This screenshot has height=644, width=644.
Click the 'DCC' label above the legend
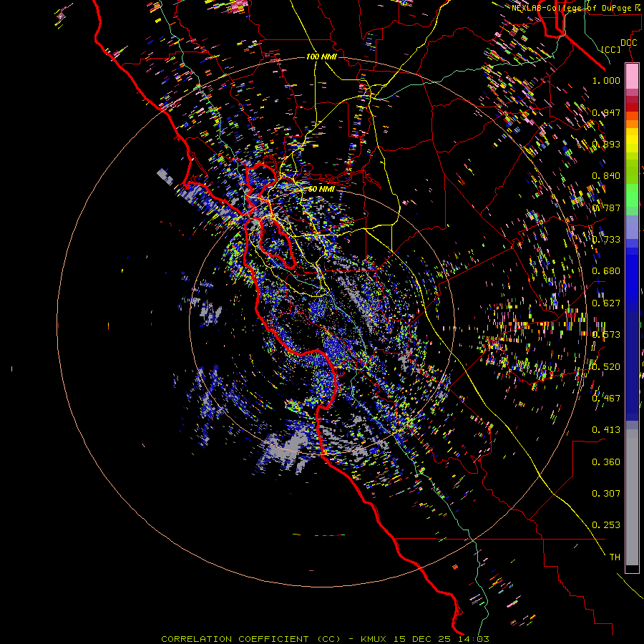tap(628, 43)
